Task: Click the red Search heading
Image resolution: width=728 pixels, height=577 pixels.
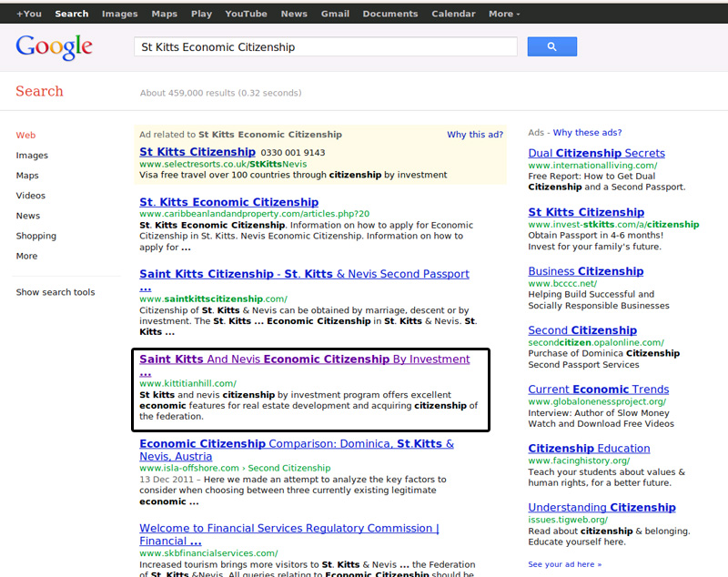Action: (39, 91)
